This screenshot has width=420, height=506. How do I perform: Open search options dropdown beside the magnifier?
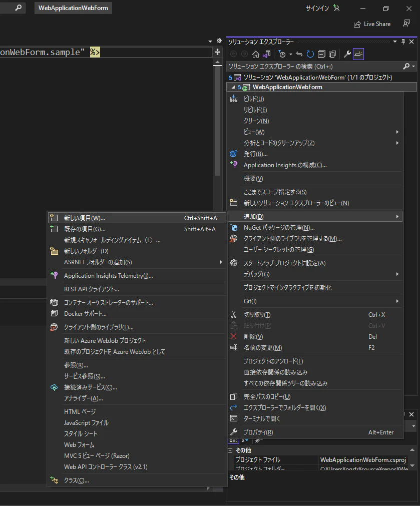413,66
